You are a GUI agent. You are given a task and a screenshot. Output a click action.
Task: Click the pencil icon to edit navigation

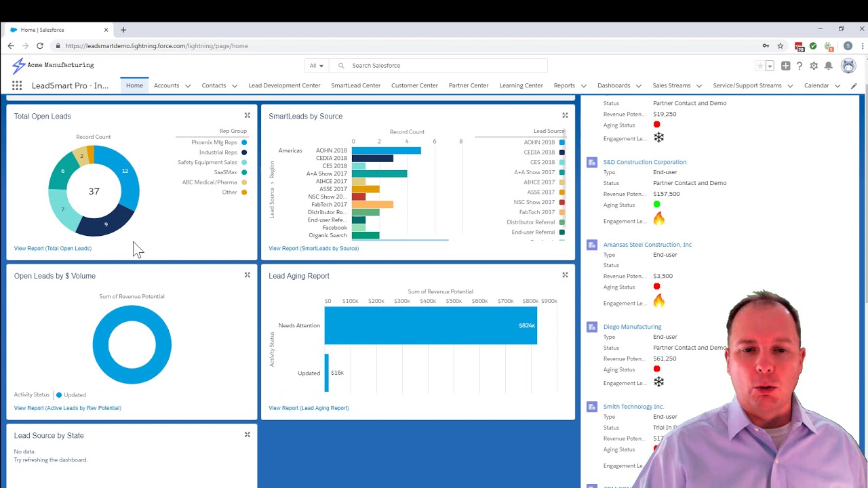854,86
